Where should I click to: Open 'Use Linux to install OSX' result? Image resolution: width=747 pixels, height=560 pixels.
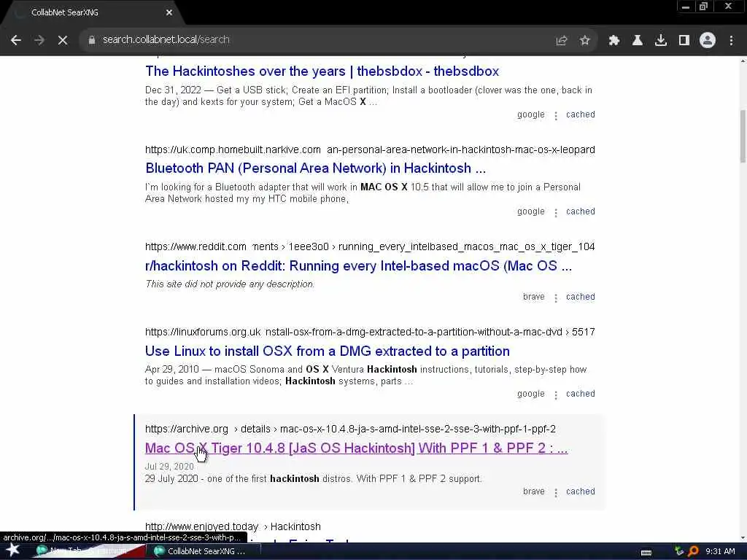pyautogui.click(x=328, y=351)
